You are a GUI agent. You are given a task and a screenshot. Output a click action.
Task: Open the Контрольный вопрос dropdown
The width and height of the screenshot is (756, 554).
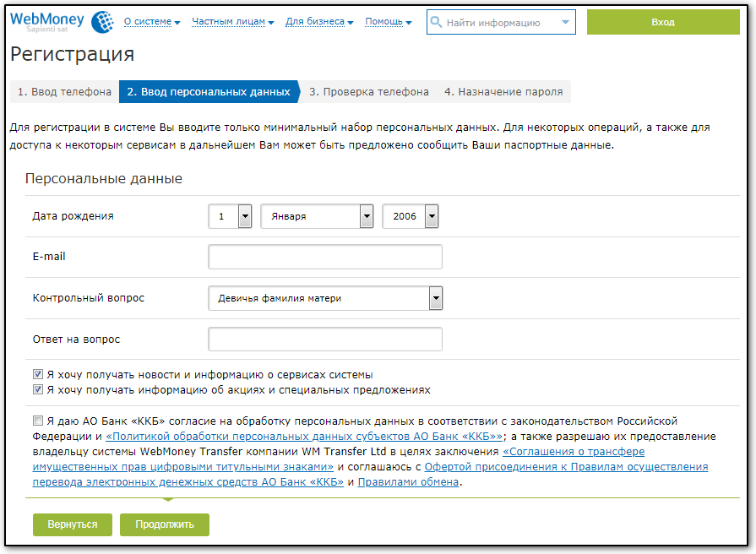[x=325, y=298]
